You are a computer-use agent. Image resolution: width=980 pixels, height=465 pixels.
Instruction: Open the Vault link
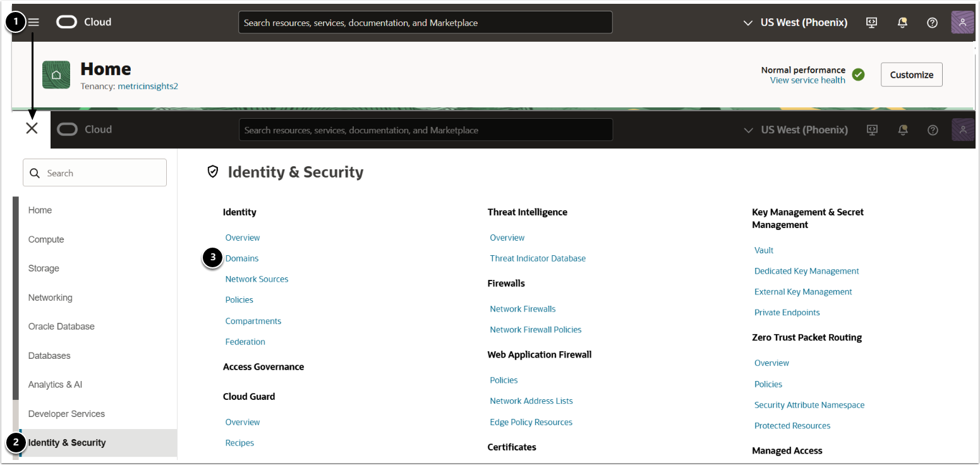[x=764, y=250]
